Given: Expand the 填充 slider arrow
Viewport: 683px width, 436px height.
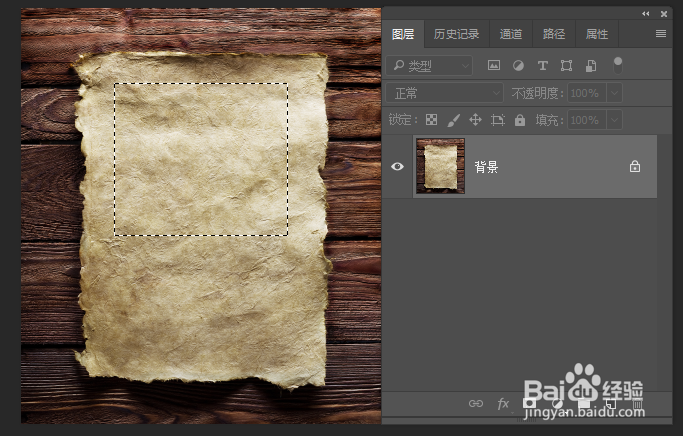Looking at the screenshot, I should pyautogui.click(x=614, y=120).
